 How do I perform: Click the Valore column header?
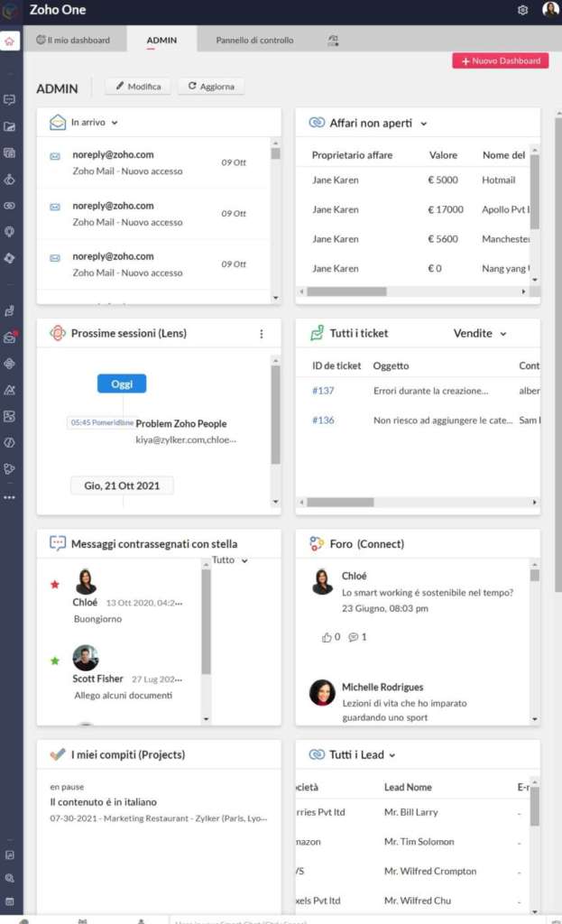point(443,155)
